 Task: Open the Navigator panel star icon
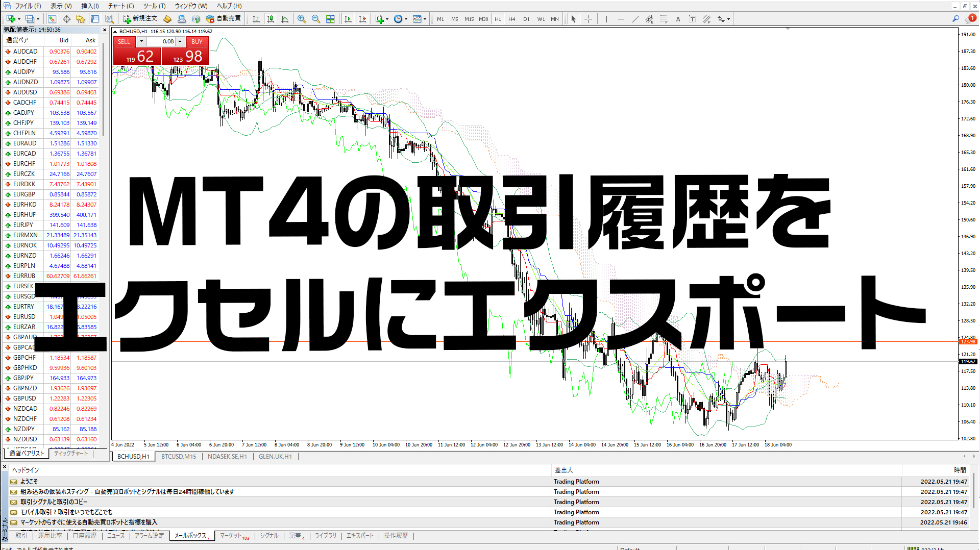(x=81, y=19)
